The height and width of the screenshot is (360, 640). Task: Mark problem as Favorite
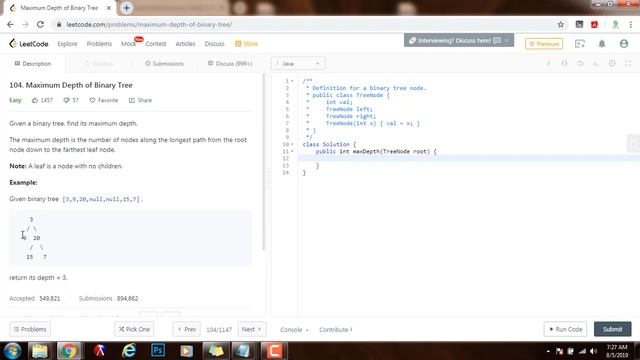click(x=104, y=100)
